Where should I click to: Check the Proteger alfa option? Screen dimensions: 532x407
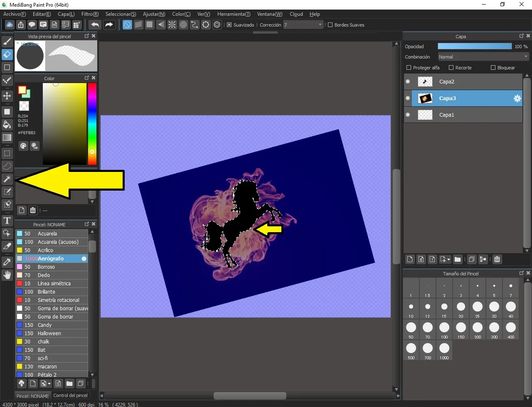pos(409,68)
